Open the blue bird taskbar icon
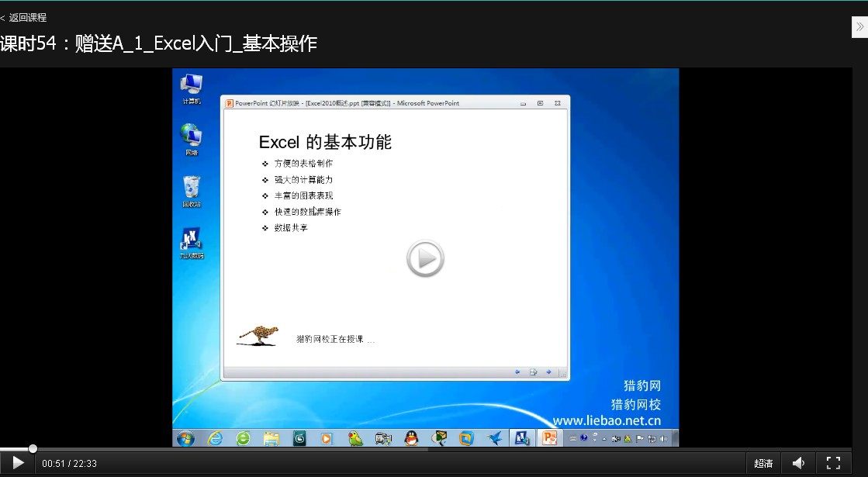868x477 pixels. [x=495, y=439]
